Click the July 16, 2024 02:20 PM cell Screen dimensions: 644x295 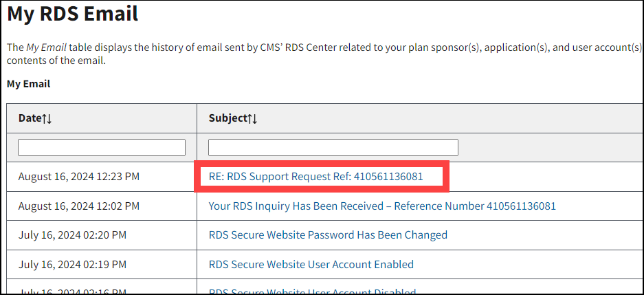click(x=72, y=235)
